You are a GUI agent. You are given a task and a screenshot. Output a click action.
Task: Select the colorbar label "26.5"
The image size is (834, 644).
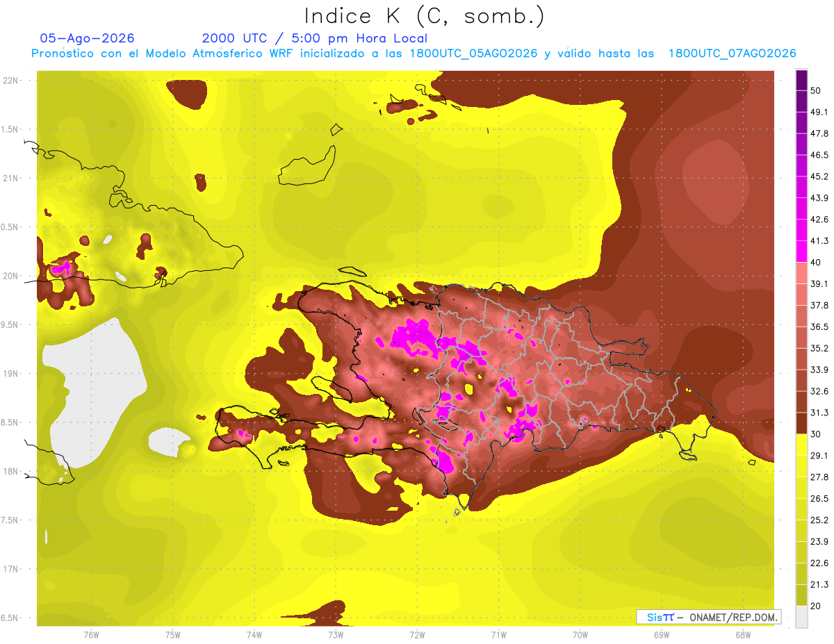(x=819, y=498)
